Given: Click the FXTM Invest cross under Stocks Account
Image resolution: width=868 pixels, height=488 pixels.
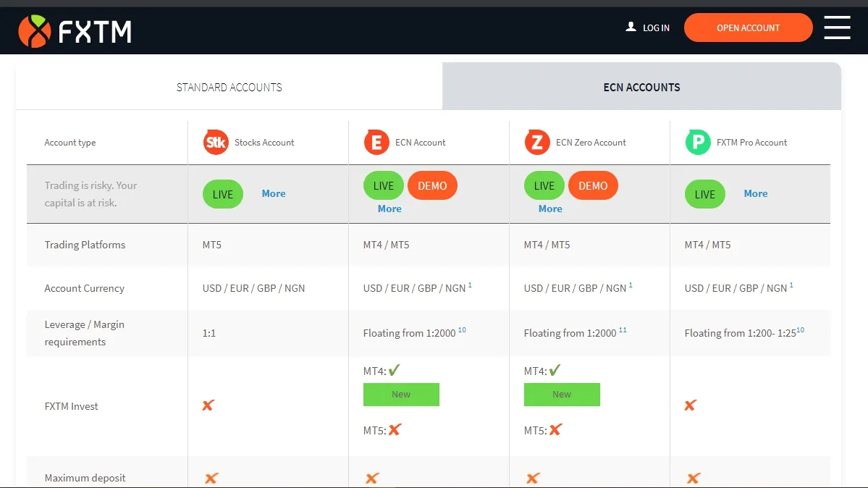Looking at the screenshot, I should (208, 405).
